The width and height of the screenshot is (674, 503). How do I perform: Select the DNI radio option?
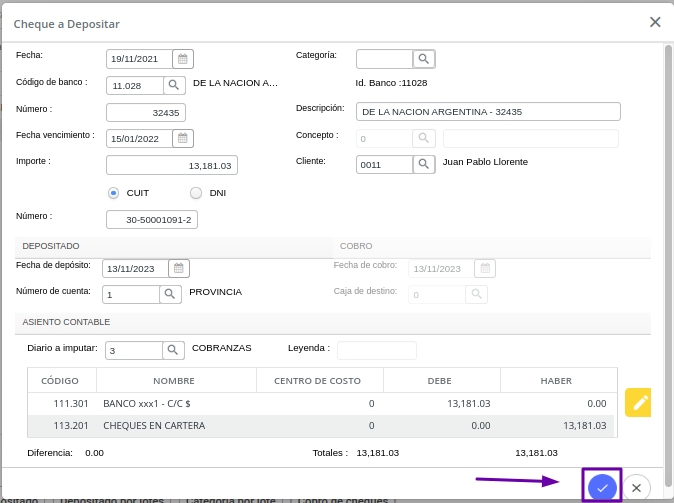point(196,193)
